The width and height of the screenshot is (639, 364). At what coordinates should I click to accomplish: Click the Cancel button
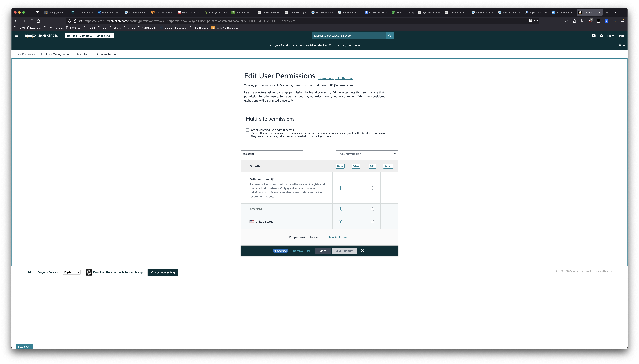(323, 251)
